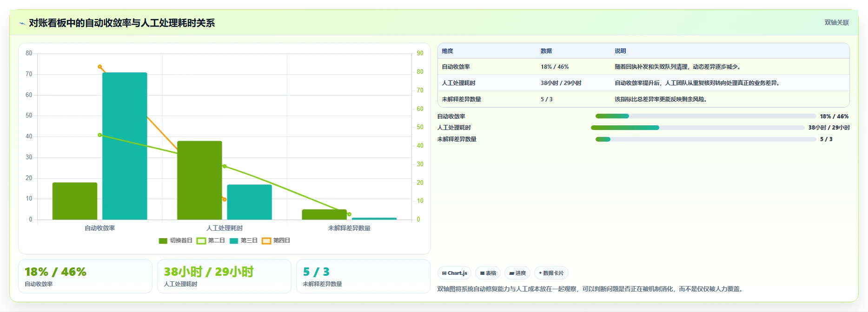Click the 进度 tag chip

click(x=517, y=273)
